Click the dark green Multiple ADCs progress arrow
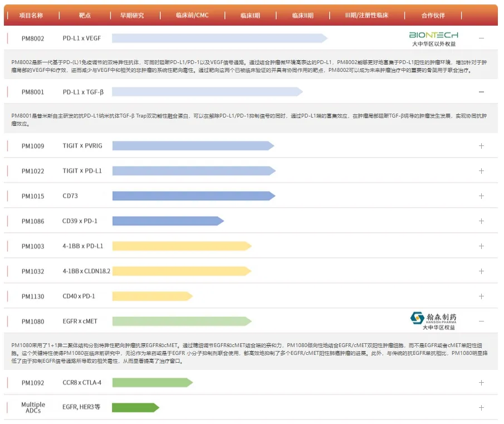The image size is (504, 424). pyautogui.click(x=135, y=408)
